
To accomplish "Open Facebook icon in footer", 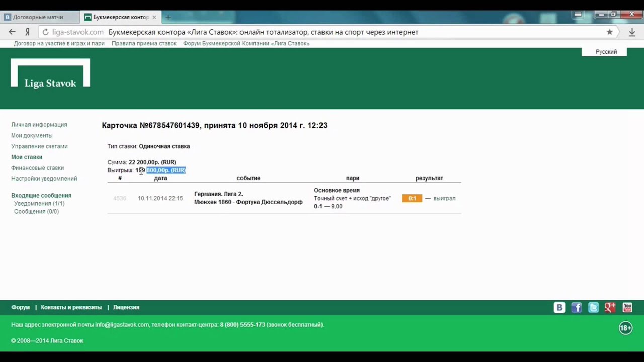I will pos(577,307).
